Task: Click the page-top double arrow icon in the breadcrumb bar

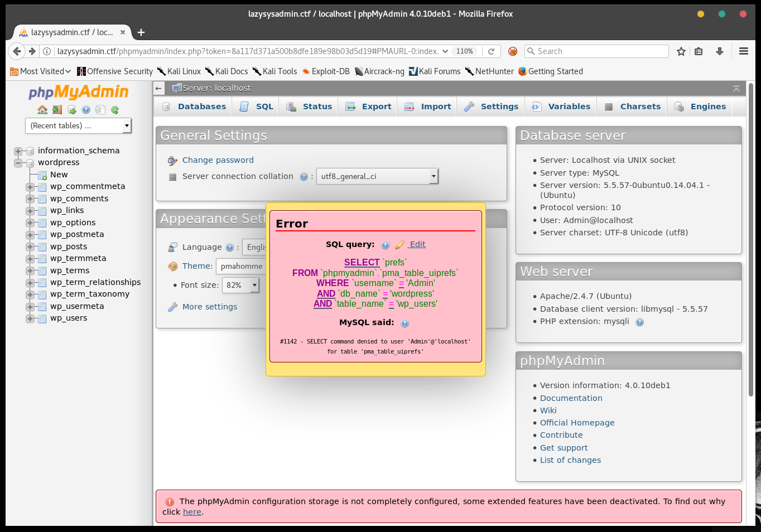Action: tap(736, 89)
